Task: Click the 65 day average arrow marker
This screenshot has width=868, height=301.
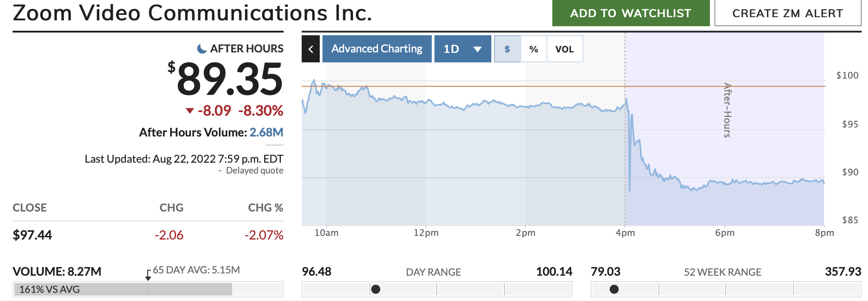Action: (x=148, y=275)
